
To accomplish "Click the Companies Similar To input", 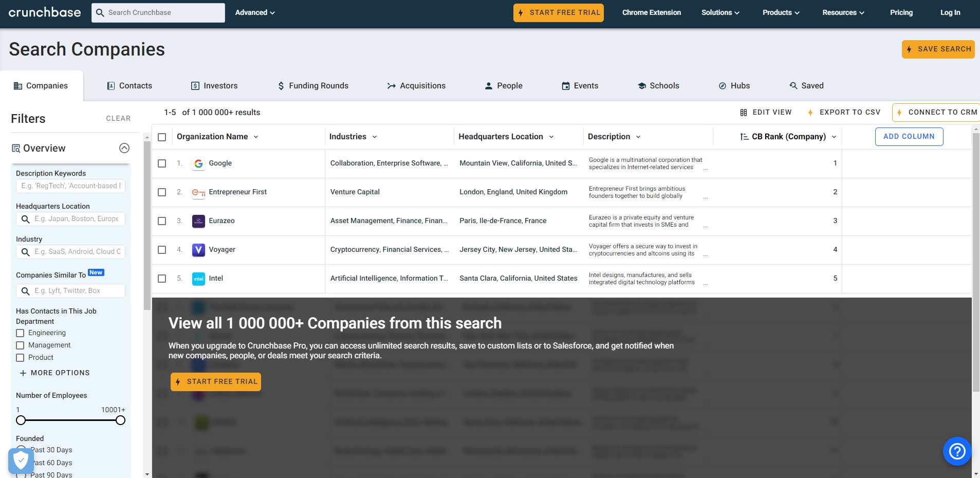I will click(x=70, y=291).
